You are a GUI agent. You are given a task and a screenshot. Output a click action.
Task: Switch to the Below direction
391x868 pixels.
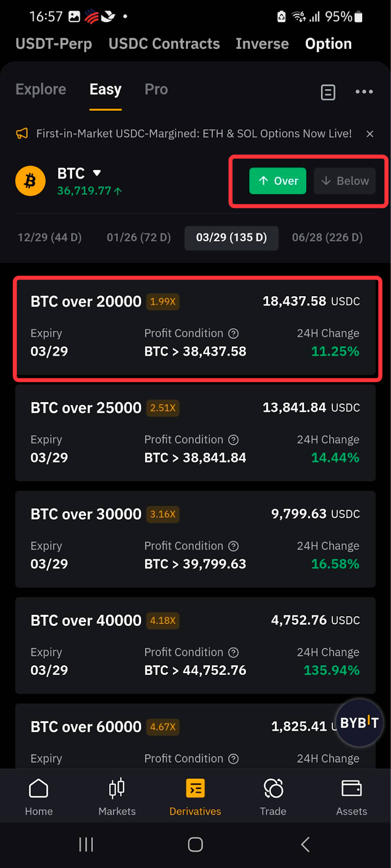coord(345,181)
